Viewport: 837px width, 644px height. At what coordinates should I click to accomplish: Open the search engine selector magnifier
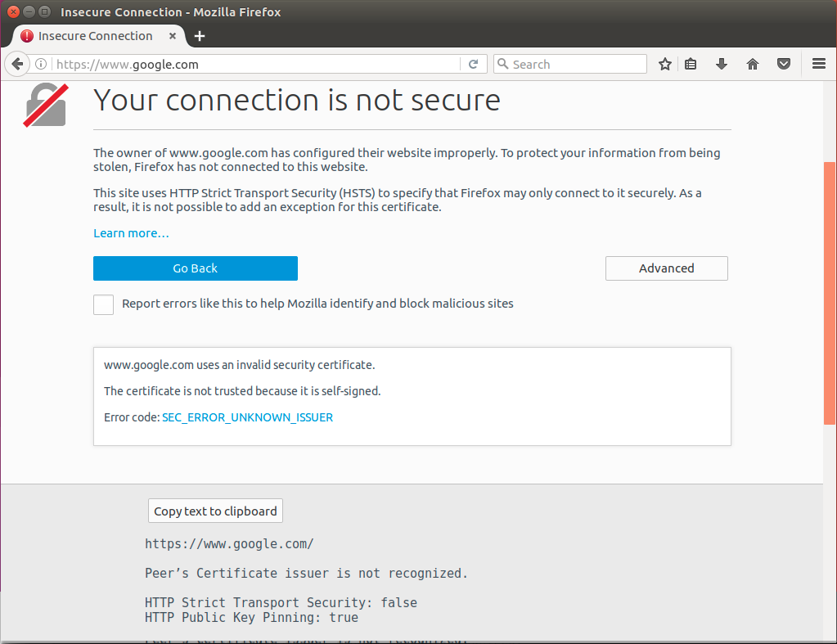click(502, 64)
